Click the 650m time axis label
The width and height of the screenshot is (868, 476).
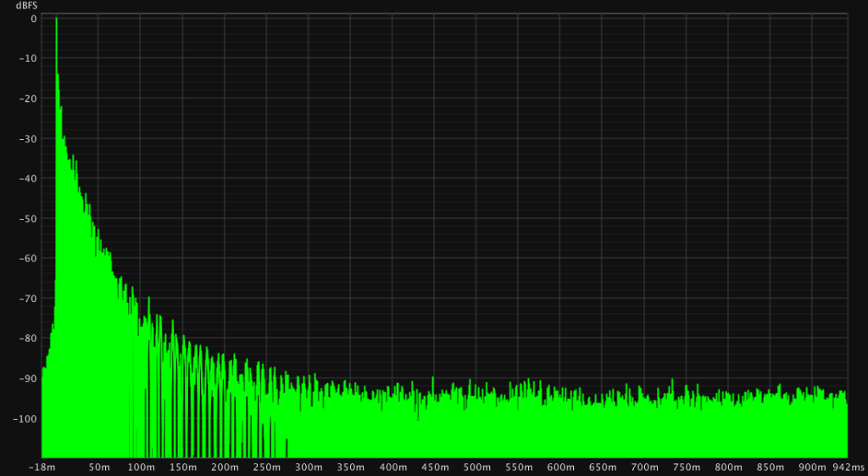(603, 468)
